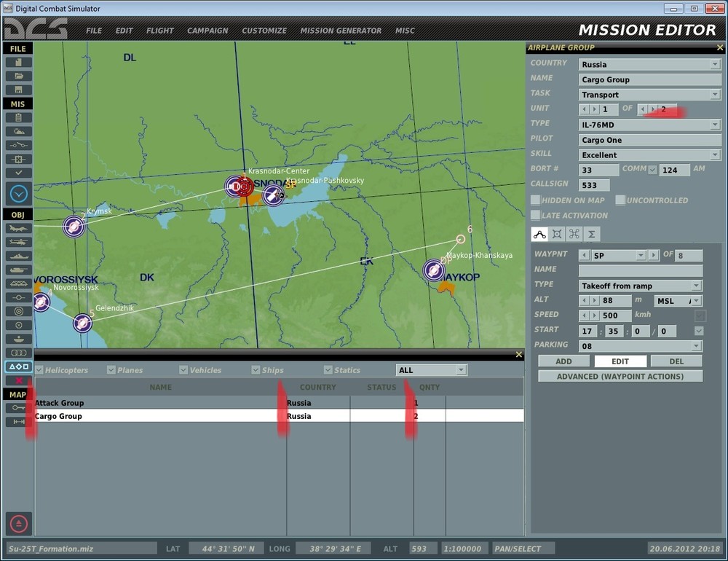Open the Mission Generator menu

[341, 31]
